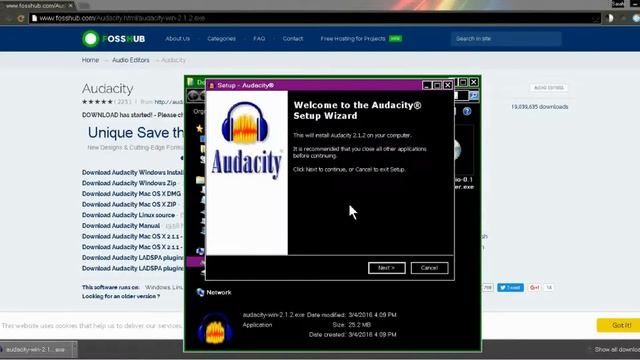Click the Search in site field
Screen dimensions: 640x360
tap(506, 38)
